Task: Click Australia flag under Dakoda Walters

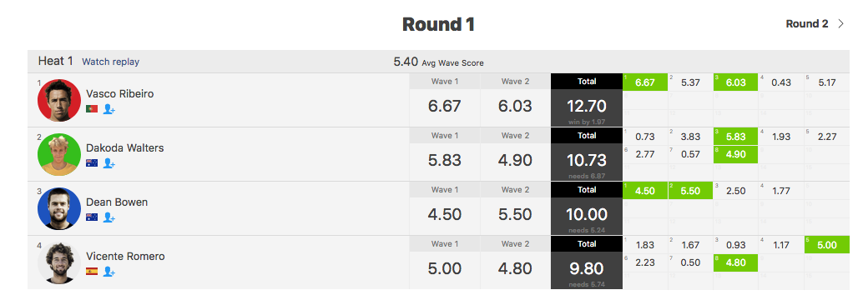Action: [92, 163]
